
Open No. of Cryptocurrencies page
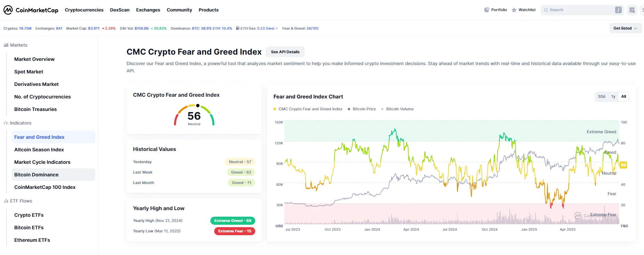coord(42,97)
